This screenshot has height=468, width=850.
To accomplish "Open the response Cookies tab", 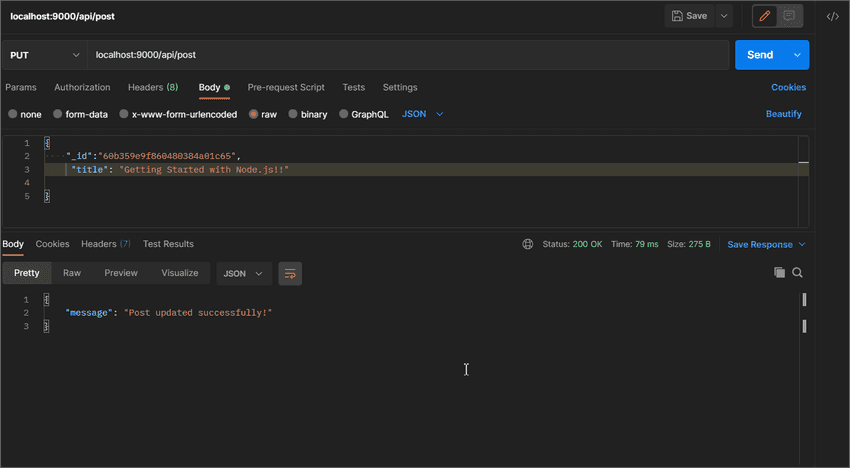I will click(x=52, y=244).
